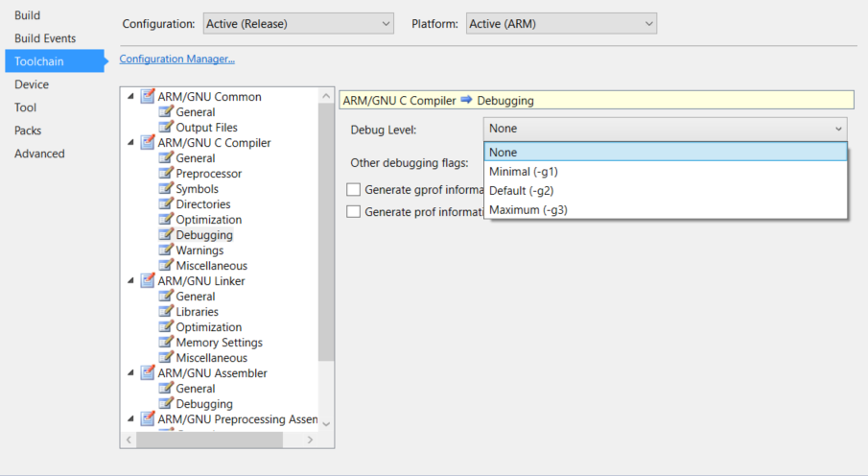Image resolution: width=868 pixels, height=476 pixels.
Task: Open the Platform dropdown
Action: [x=560, y=23]
